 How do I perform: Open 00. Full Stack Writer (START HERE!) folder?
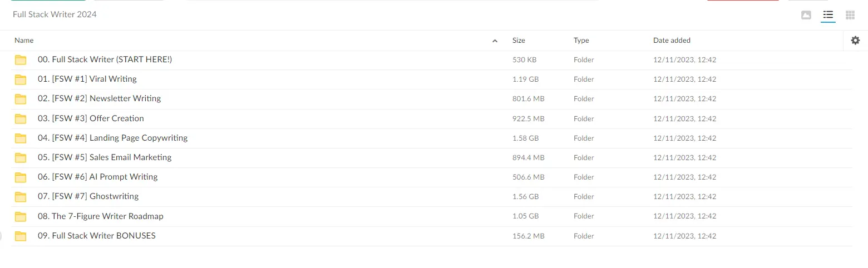pyautogui.click(x=105, y=59)
